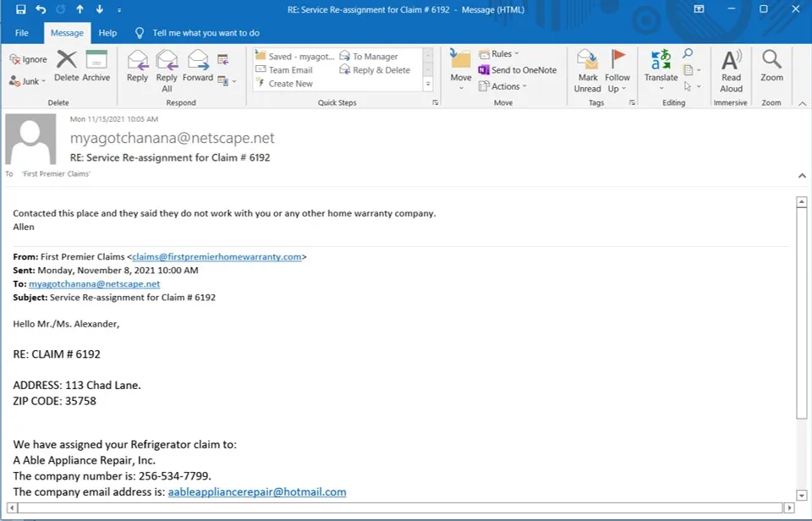
Task: Click the horizontal scrollbar left arrow
Action: click(x=12, y=508)
